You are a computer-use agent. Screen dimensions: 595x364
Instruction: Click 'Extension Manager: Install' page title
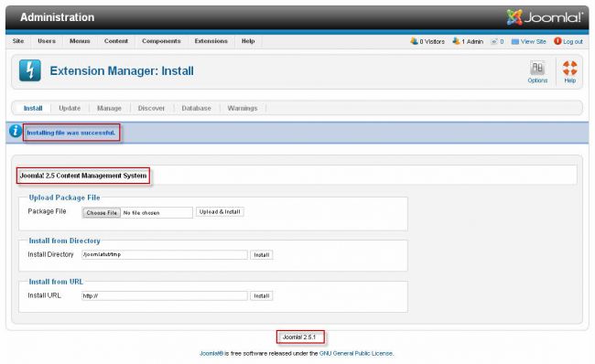[122, 70]
